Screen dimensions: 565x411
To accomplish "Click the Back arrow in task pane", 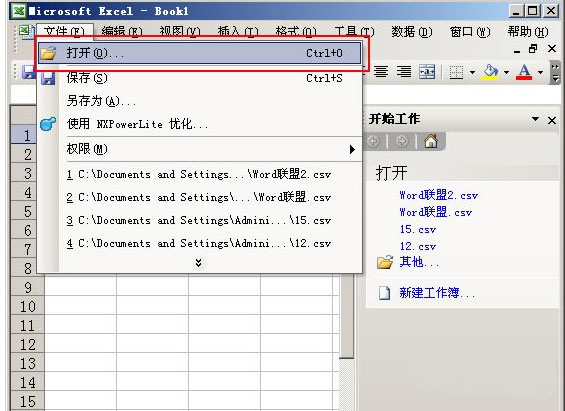I will pos(373,141).
